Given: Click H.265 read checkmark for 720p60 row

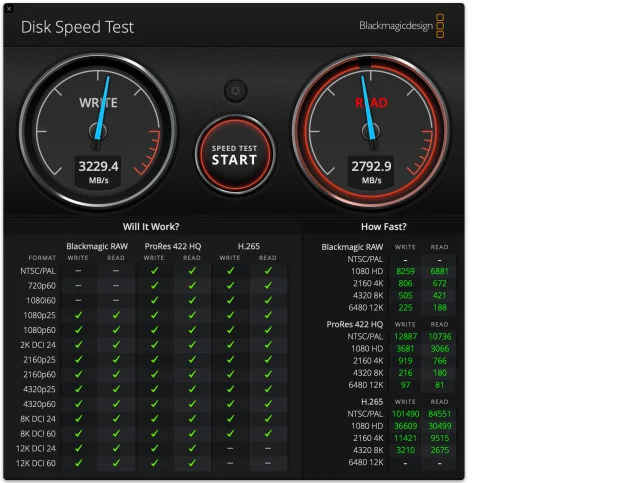Looking at the screenshot, I should [x=268, y=285].
